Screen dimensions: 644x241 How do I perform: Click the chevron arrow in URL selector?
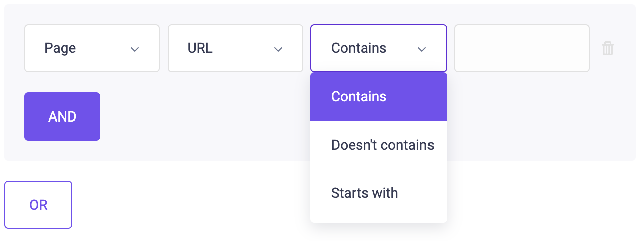[x=278, y=49]
